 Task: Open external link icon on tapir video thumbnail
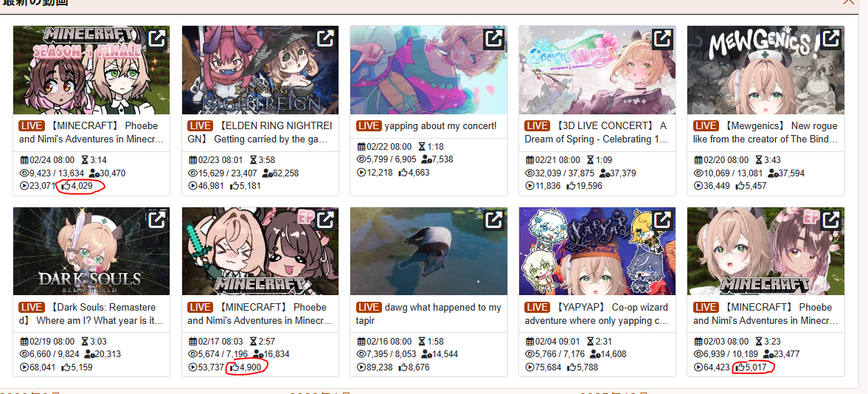click(494, 220)
